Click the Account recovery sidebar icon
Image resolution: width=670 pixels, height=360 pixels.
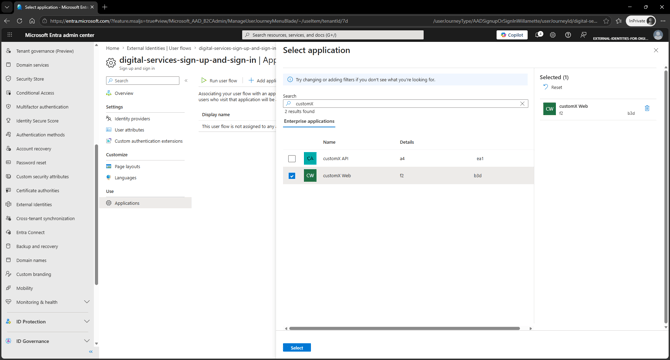[x=8, y=149]
